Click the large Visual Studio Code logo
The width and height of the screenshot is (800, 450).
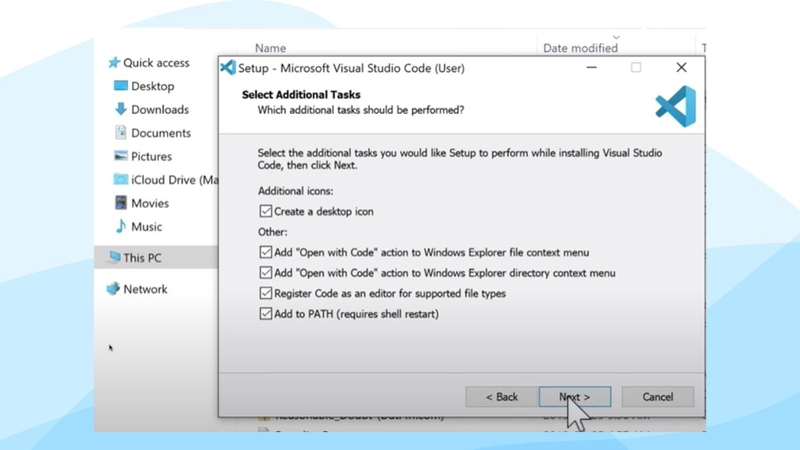coord(675,105)
